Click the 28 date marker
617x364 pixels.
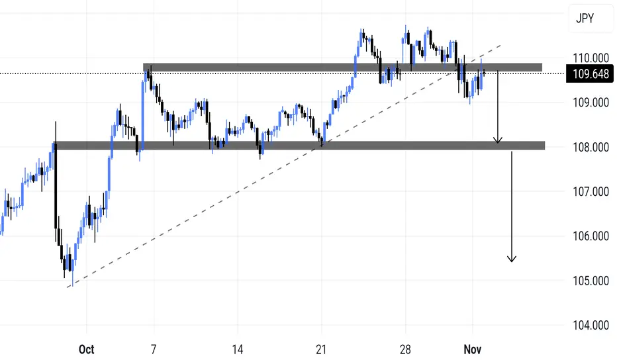[405, 349]
